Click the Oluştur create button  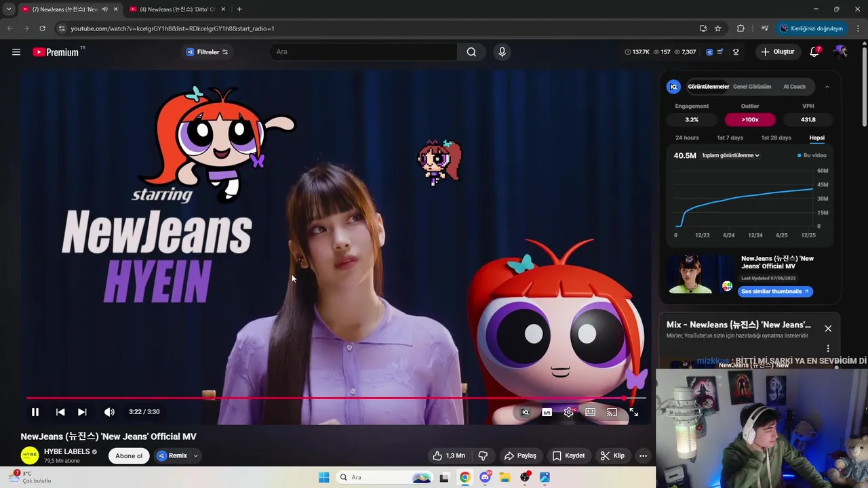click(777, 52)
